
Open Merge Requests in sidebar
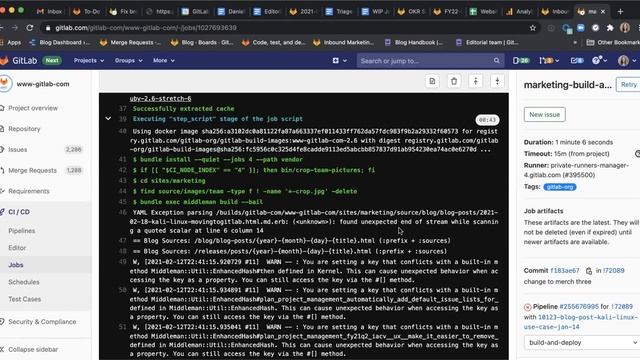[32, 171]
